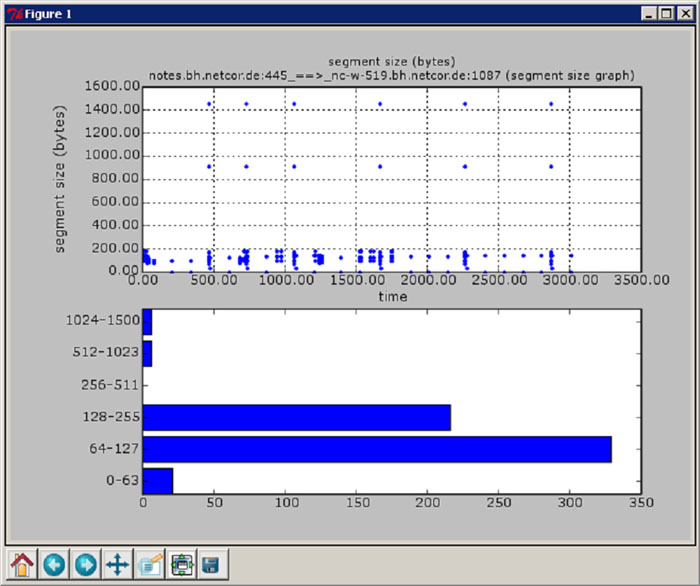Go forward to next view
The image size is (700, 586).
(85, 565)
